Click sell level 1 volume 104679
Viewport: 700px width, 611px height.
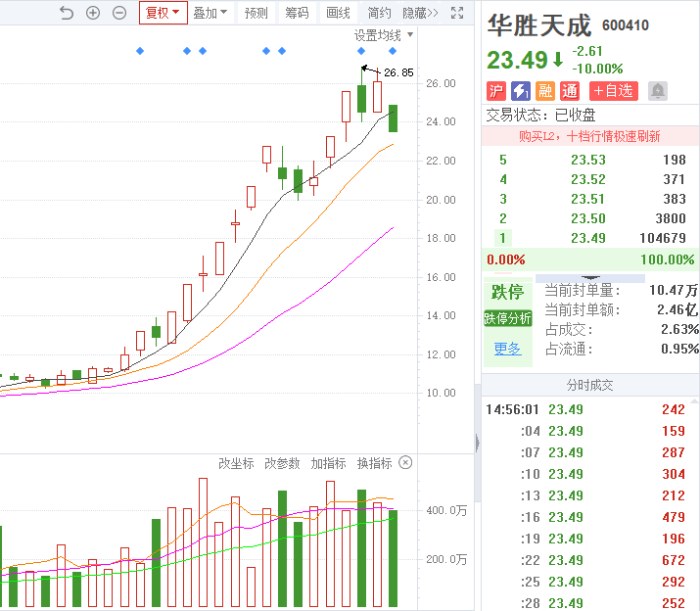(663, 238)
